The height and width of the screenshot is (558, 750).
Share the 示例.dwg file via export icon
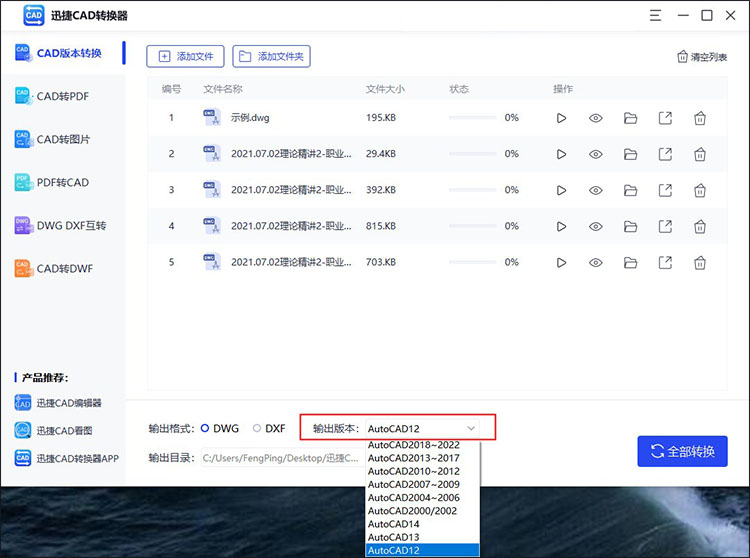coord(665,118)
